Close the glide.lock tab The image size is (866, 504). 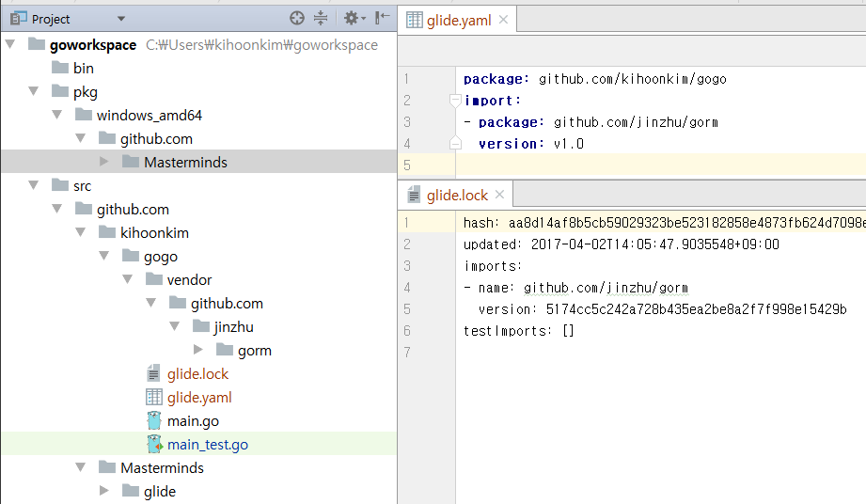[500, 195]
